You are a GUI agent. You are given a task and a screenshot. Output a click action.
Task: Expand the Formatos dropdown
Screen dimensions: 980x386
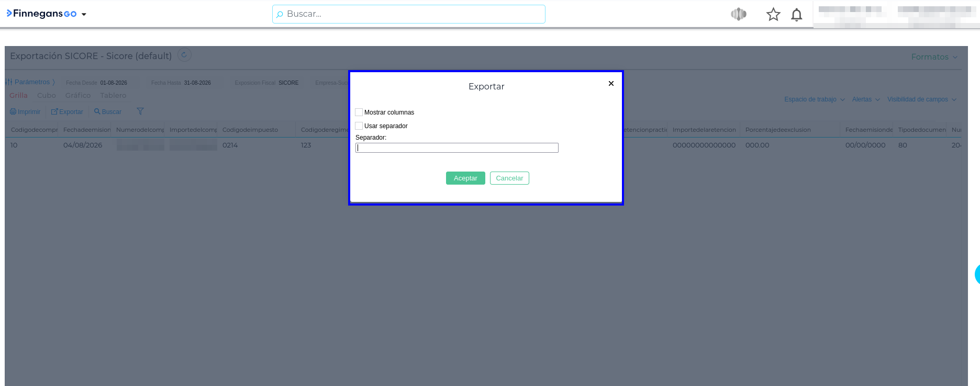pos(934,56)
